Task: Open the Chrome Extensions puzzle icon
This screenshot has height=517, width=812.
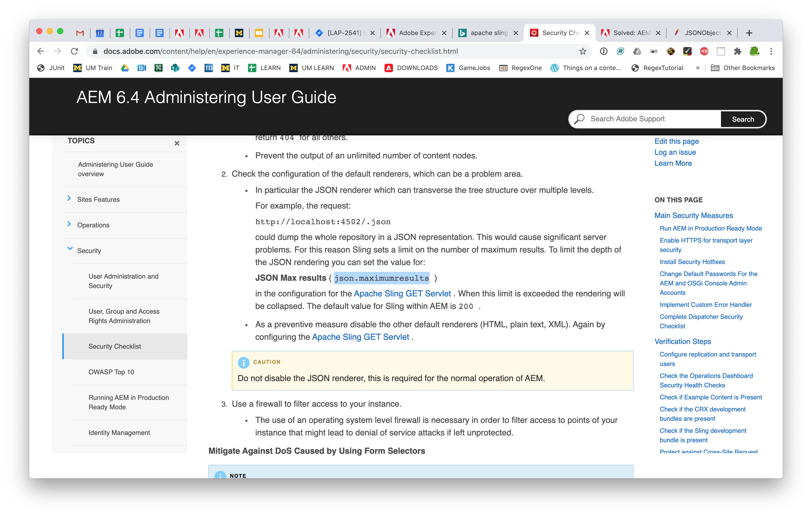Action: point(737,51)
